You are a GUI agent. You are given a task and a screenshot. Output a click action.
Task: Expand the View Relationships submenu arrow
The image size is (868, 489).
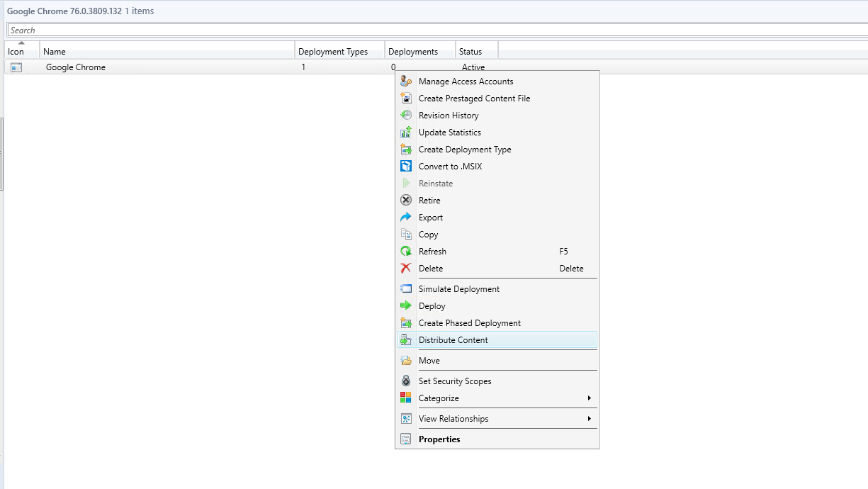coord(590,419)
